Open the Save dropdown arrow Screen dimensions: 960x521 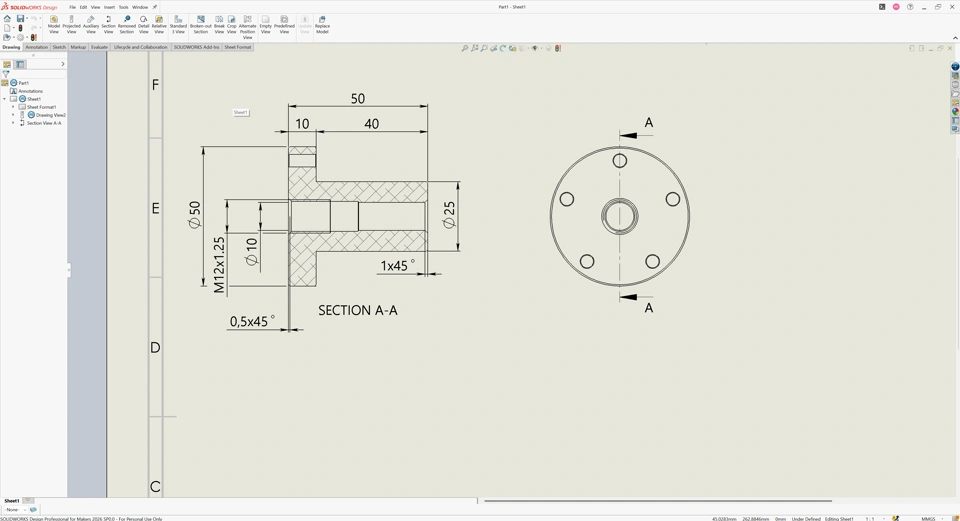pos(27,18)
